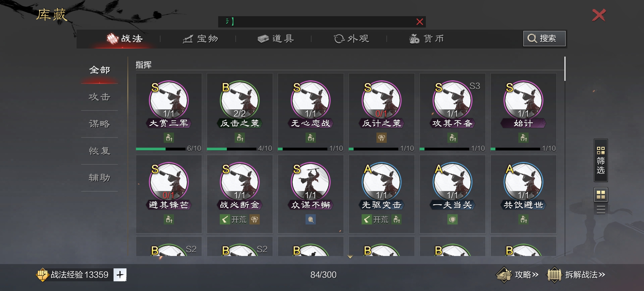Viewport: 644px width, 291px height.
Task: Click the 筛选 filter icon
Action: click(601, 160)
